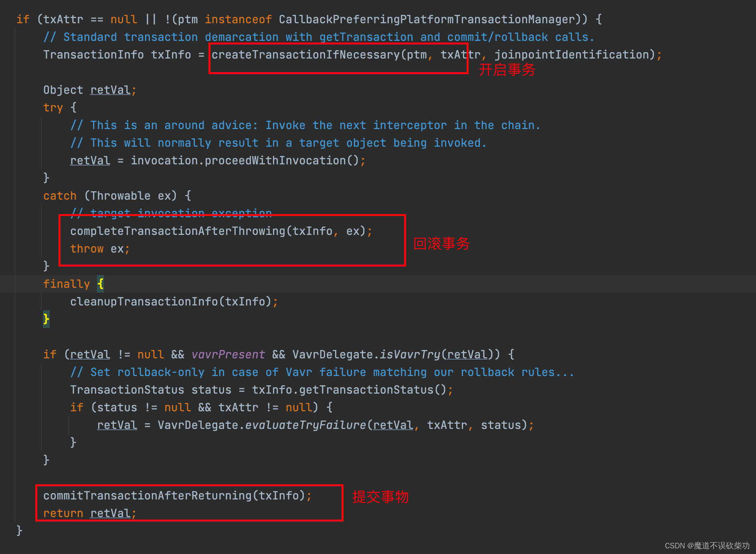Image resolution: width=756 pixels, height=554 pixels.
Task: Click the 'catch (Throwable ex)' line
Action: 117,196
